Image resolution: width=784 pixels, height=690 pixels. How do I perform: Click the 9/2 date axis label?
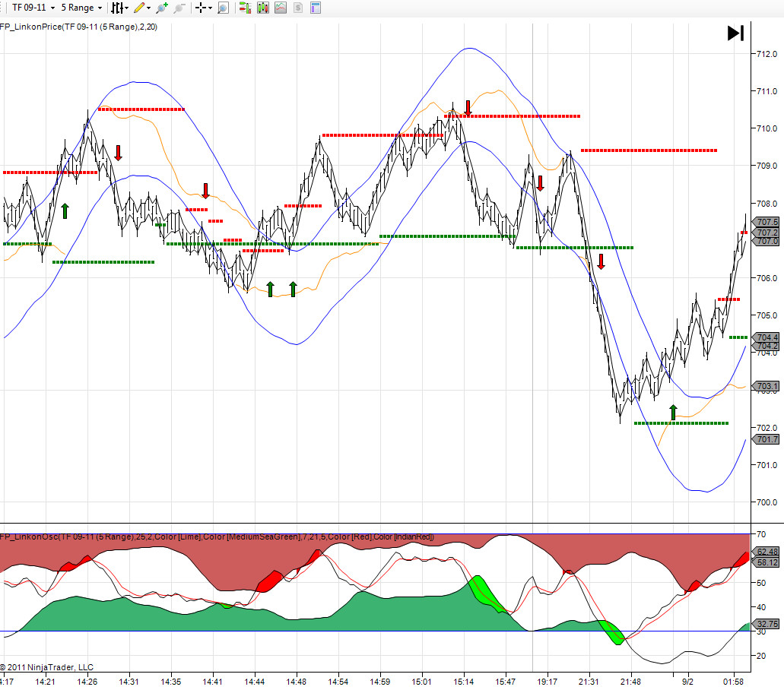click(687, 682)
